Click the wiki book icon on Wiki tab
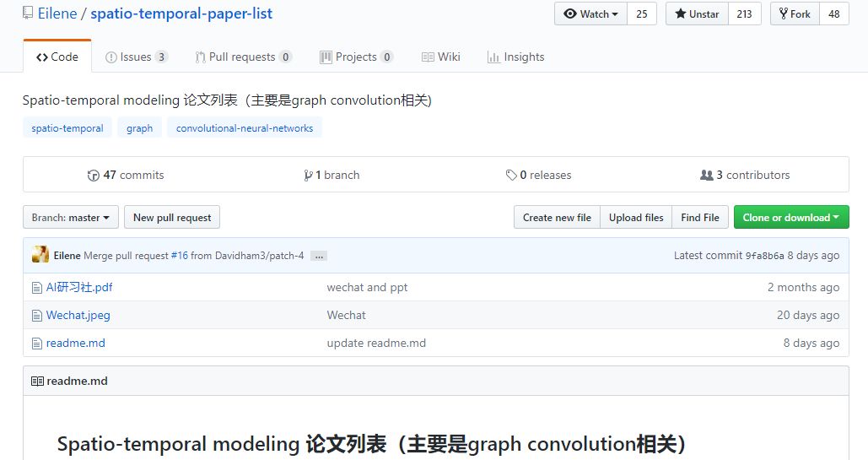868x460 pixels. pos(428,57)
